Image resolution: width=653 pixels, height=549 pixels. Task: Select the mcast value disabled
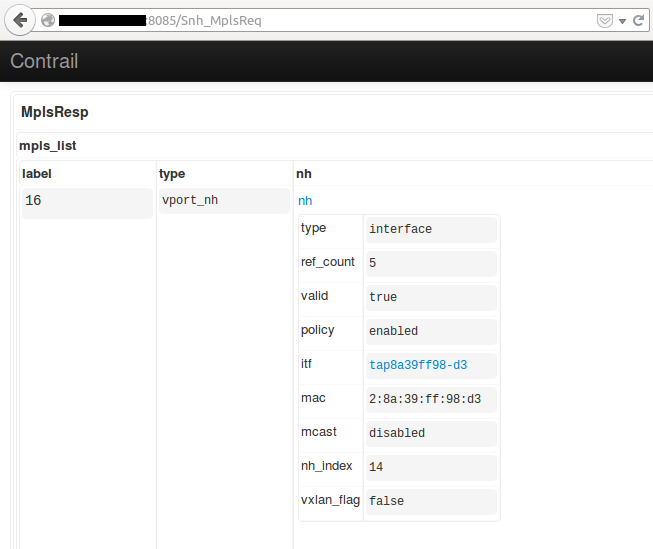[431, 434]
